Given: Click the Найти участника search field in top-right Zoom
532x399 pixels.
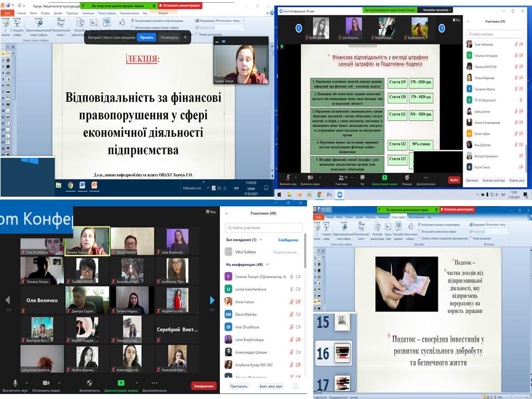Looking at the screenshot, I should 495,34.
